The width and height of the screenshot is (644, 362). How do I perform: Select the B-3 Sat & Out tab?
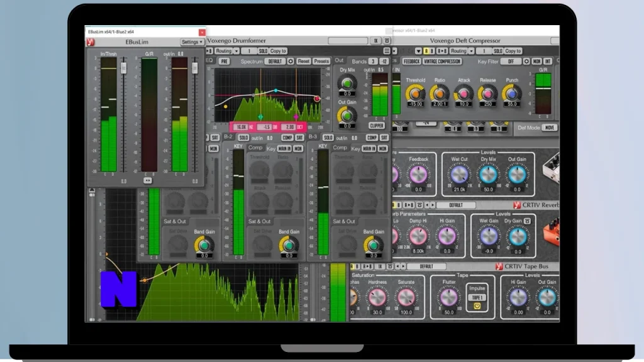pyautogui.click(x=344, y=221)
